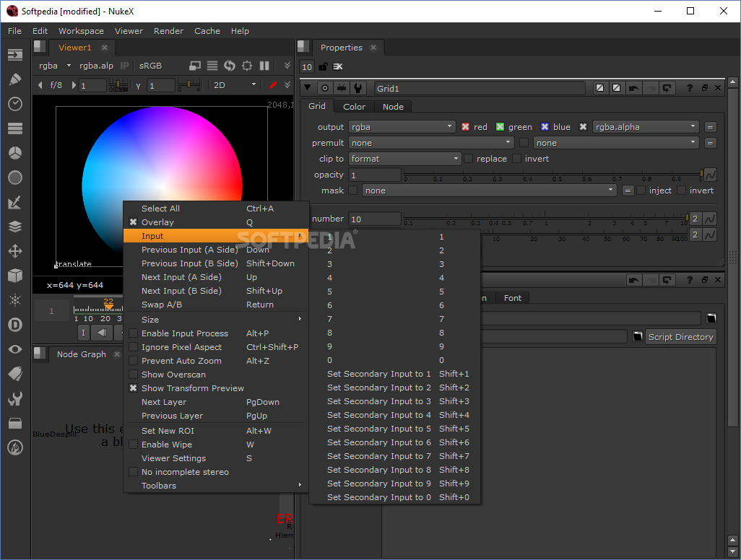Open the Deep nodes menu (D icon)
Image resolution: width=741 pixels, height=560 pixels.
(x=15, y=325)
